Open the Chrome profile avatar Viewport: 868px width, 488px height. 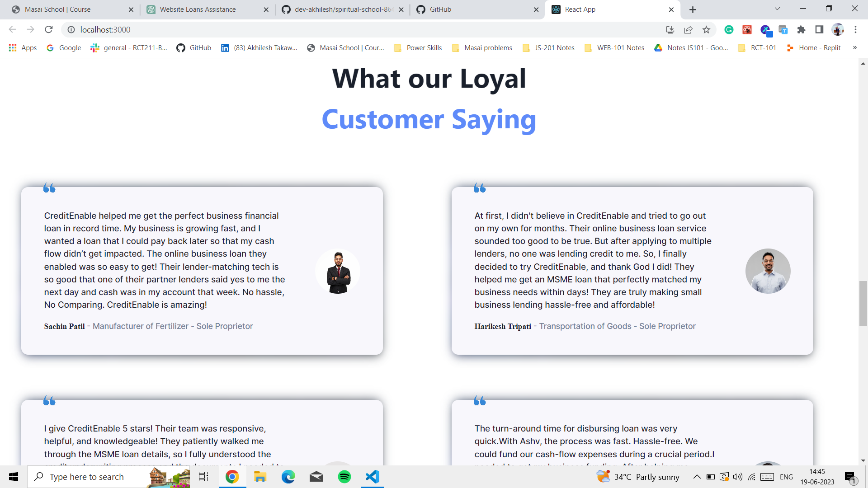coord(838,29)
